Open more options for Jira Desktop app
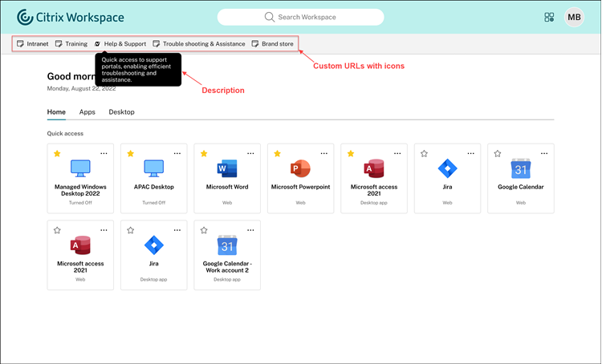The image size is (602, 364). point(177,230)
